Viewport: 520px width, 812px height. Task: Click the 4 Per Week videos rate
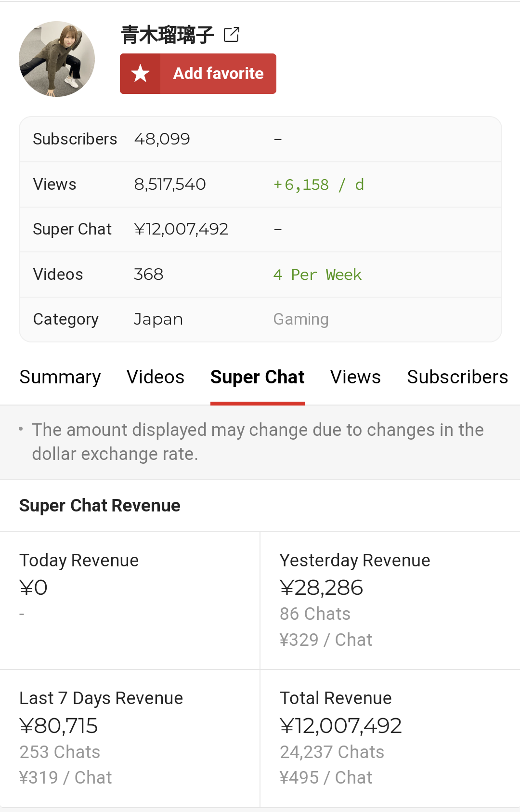pyautogui.click(x=317, y=275)
